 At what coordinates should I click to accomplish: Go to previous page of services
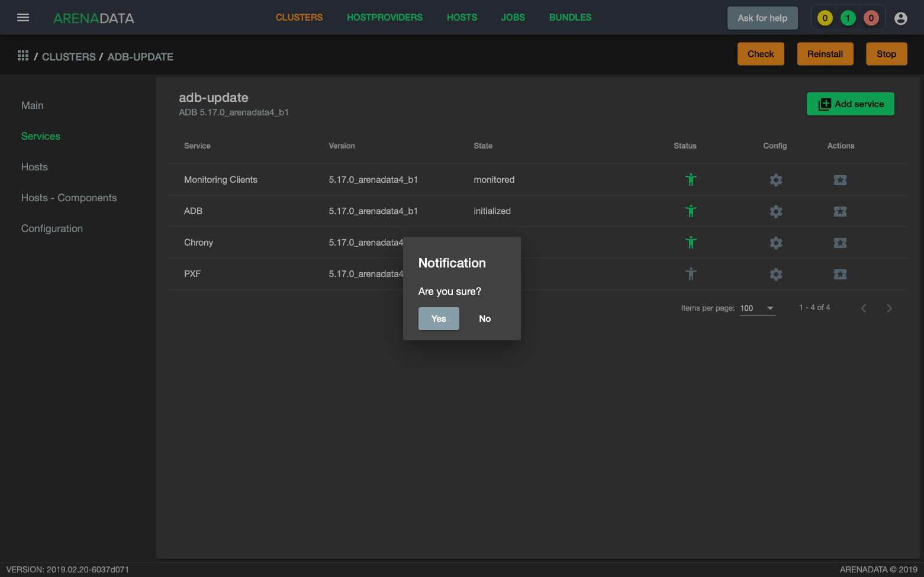(x=864, y=308)
